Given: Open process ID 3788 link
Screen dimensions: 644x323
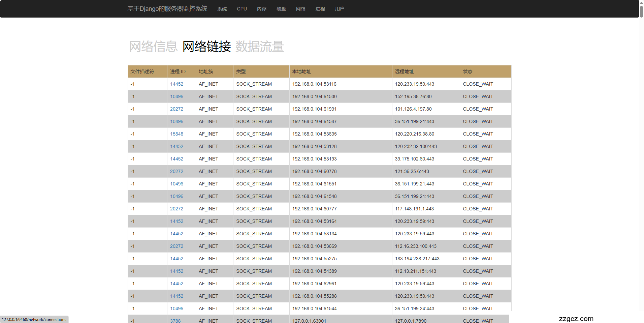Looking at the screenshot, I should (175, 321).
